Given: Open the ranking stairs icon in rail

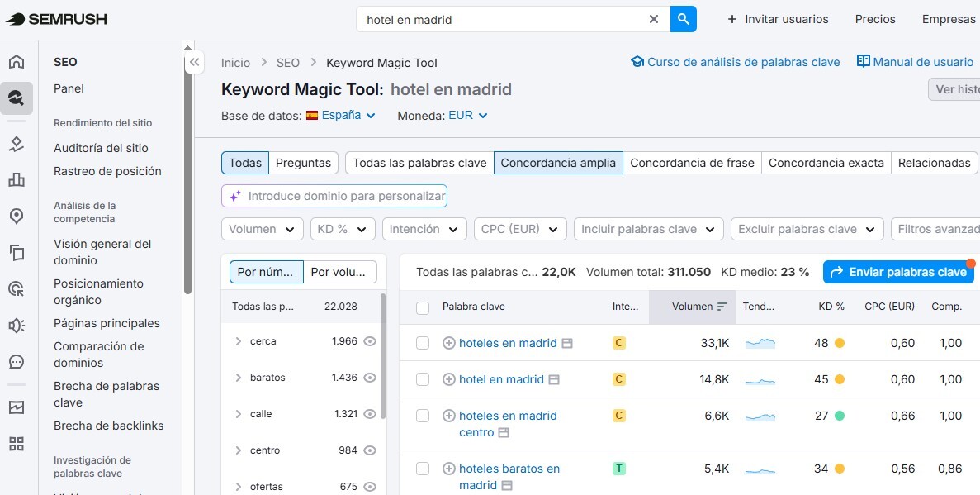Looking at the screenshot, I should point(17,144).
